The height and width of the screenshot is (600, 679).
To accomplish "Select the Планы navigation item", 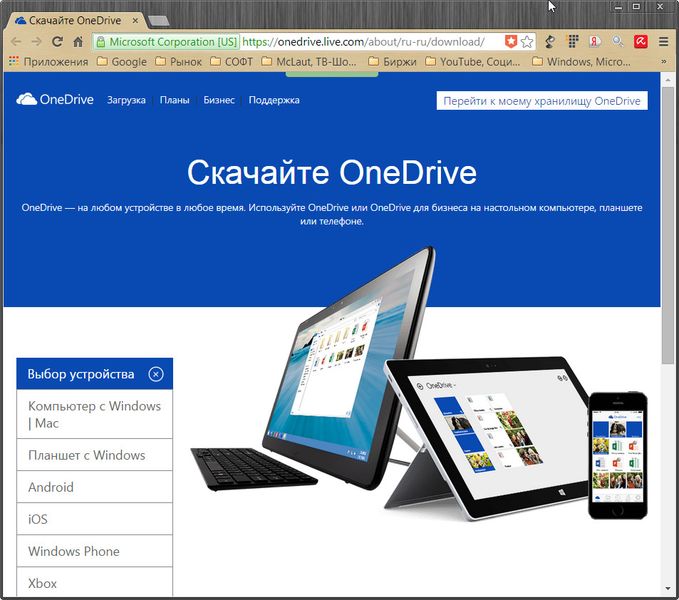I will 175,100.
